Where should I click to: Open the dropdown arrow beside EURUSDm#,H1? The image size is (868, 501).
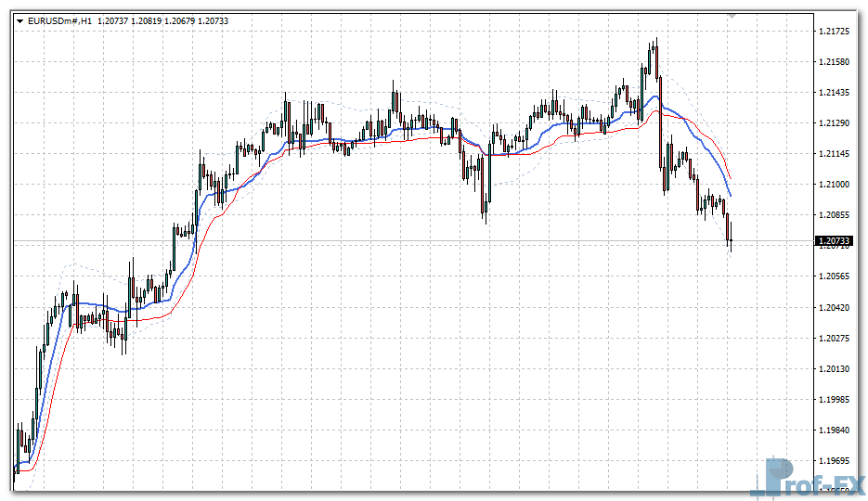click(x=20, y=21)
